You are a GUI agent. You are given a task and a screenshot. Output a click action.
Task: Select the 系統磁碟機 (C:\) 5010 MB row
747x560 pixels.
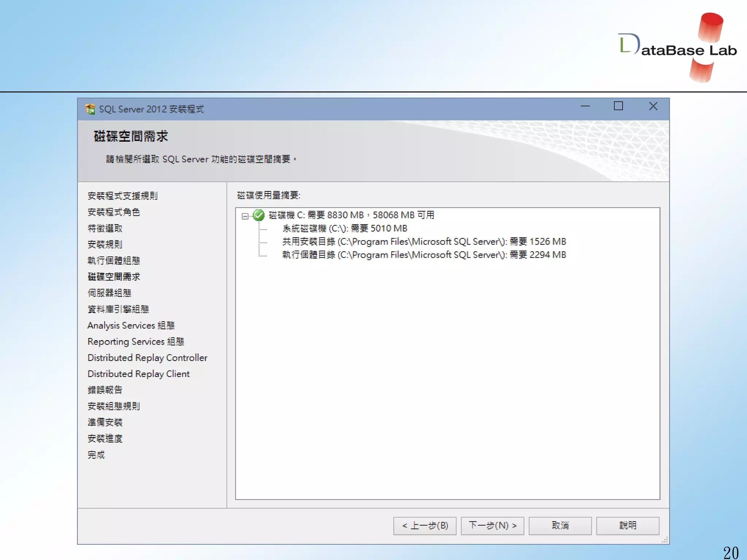345,229
